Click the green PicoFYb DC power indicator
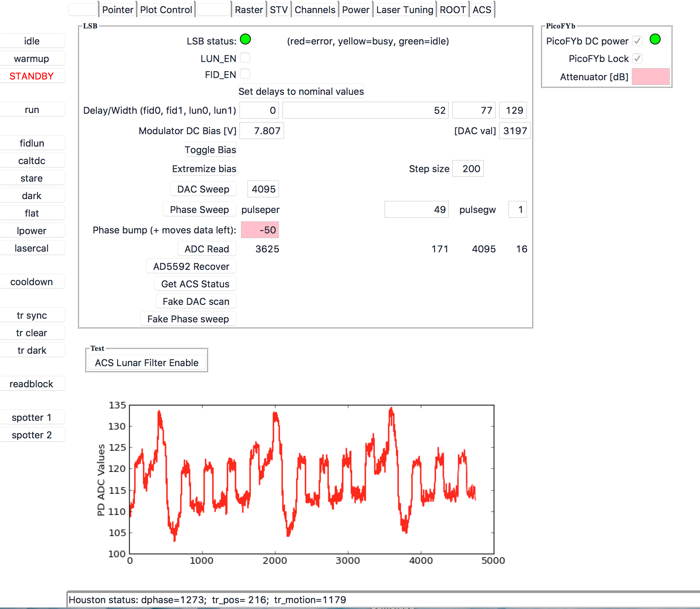The height and width of the screenshot is (609, 700). click(x=655, y=39)
